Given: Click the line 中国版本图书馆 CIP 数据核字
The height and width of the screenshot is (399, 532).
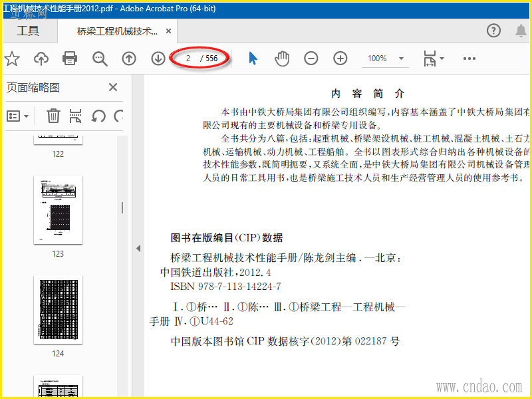Looking at the screenshot, I should 285,341.
